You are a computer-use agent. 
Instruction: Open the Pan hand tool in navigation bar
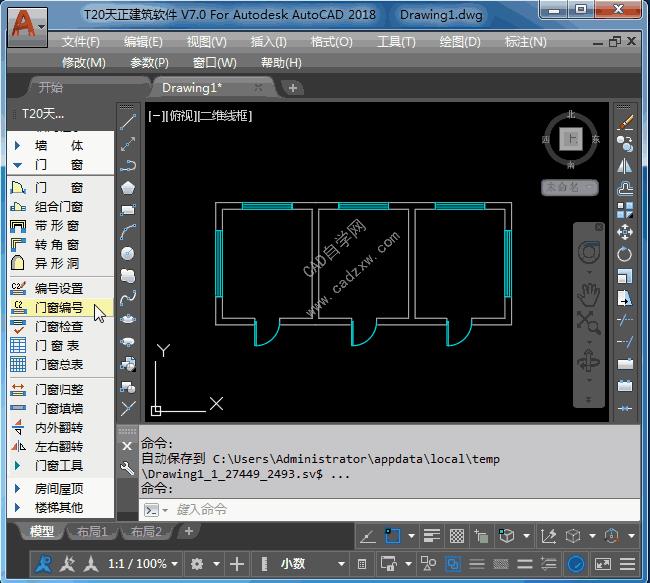(x=589, y=294)
